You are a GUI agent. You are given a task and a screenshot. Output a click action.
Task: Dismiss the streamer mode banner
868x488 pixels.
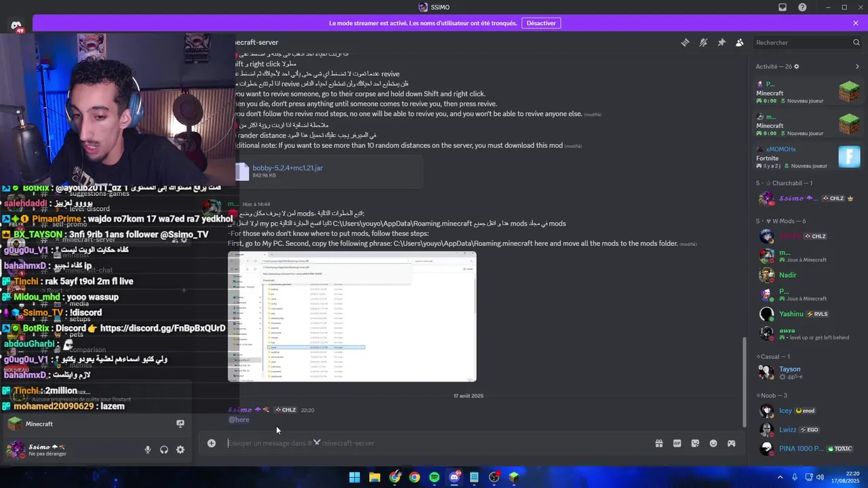pyautogui.click(x=856, y=23)
